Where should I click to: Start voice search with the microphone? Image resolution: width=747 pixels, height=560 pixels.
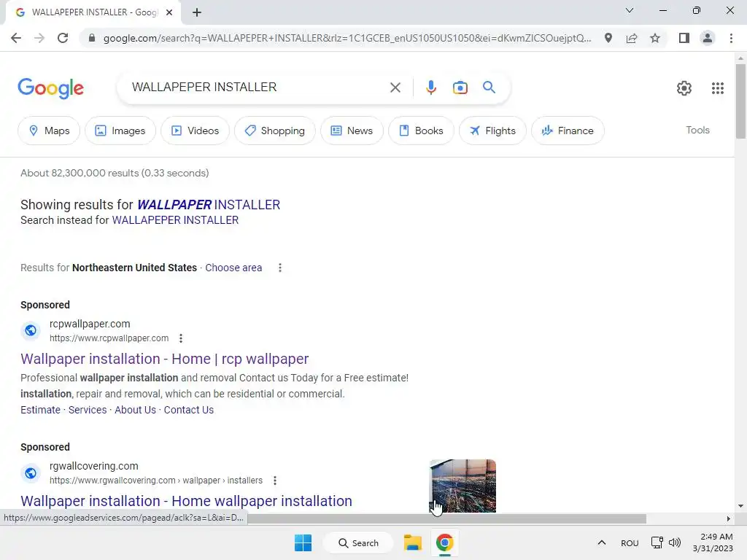click(x=430, y=87)
